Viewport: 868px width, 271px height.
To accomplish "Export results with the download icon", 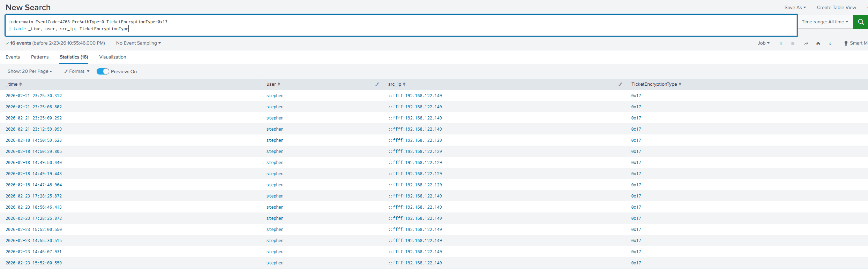I will (830, 44).
